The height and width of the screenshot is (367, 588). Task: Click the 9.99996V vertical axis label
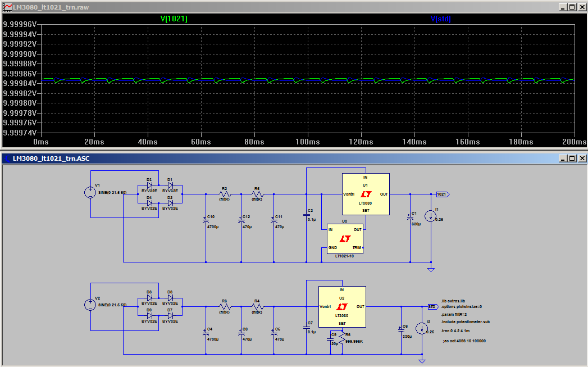20,24
